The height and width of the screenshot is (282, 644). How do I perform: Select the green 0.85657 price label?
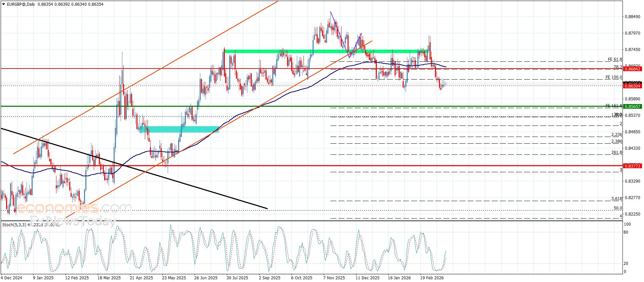click(632, 106)
